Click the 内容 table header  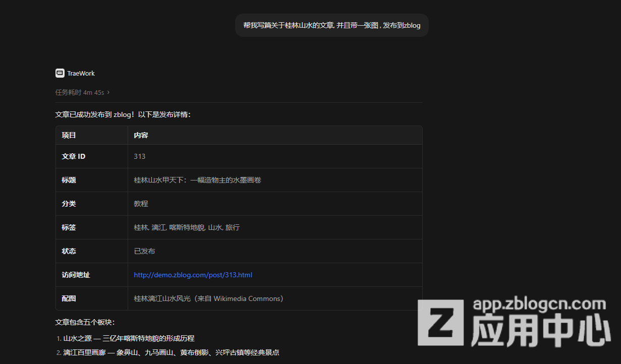pos(141,135)
